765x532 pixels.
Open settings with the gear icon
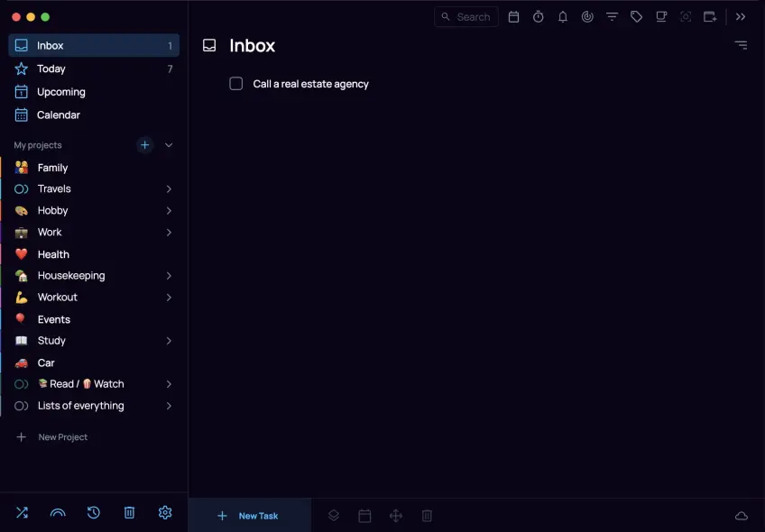pos(165,513)
